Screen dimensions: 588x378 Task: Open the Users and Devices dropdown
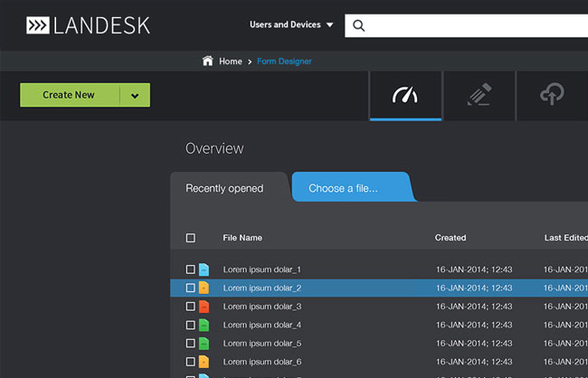[x=291, y=25]
